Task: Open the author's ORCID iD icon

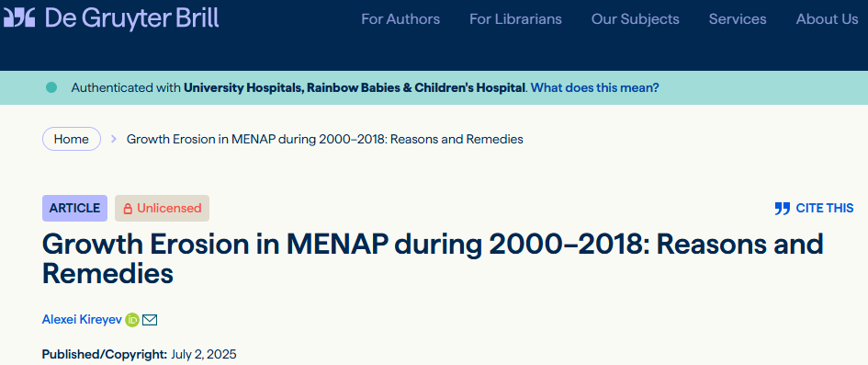Action: pyautogui.click(x=131, y=320)
